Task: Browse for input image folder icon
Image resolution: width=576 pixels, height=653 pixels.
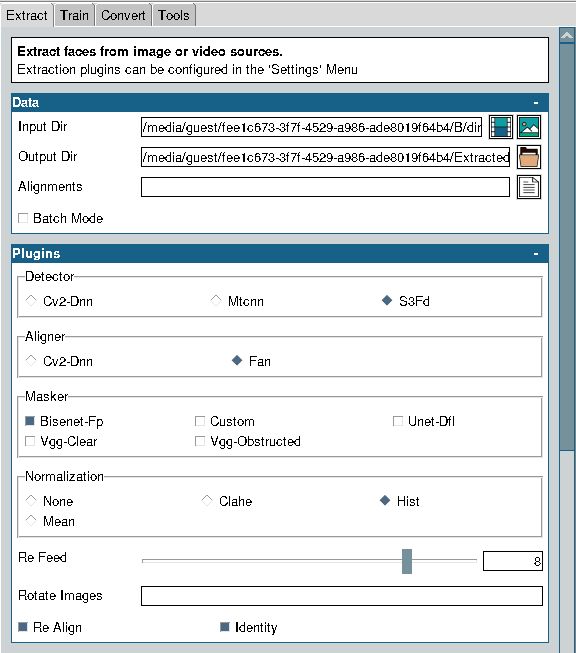Action: (529, 127)
